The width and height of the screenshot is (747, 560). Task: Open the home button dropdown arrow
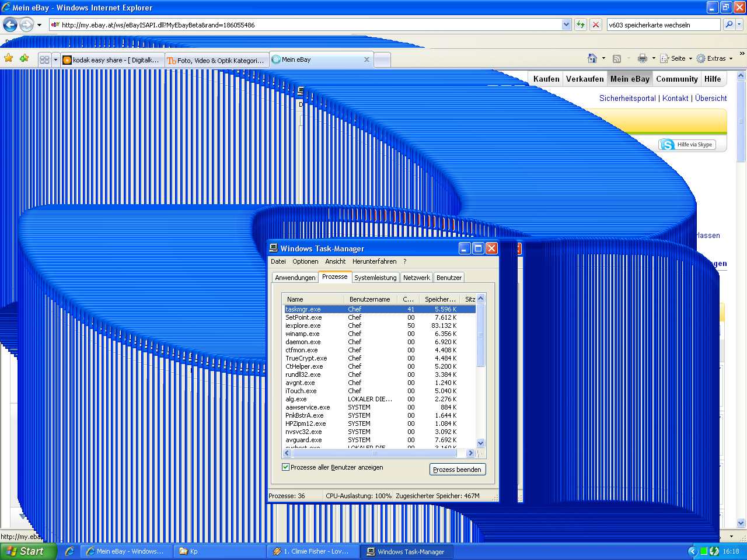[603, 58]
